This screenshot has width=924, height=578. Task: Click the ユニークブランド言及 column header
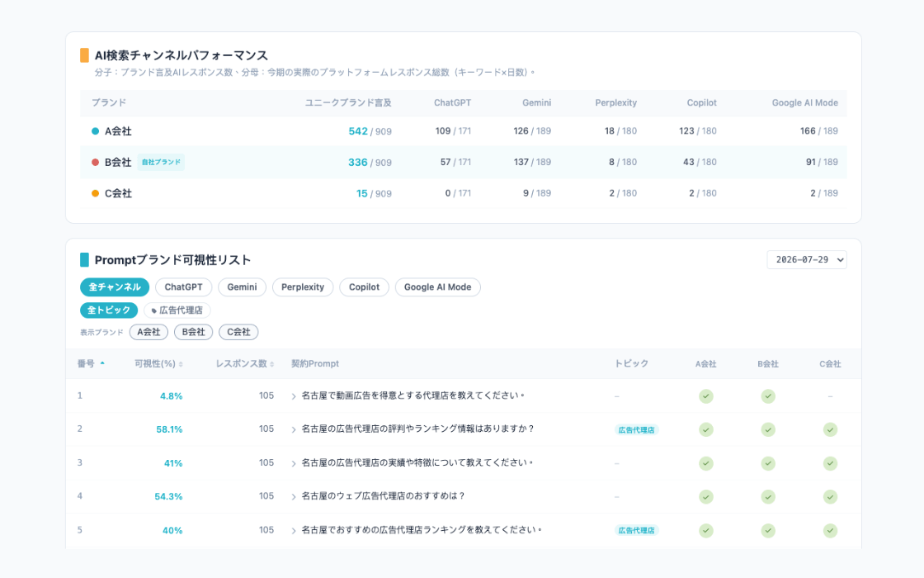[x=348, y=102]
